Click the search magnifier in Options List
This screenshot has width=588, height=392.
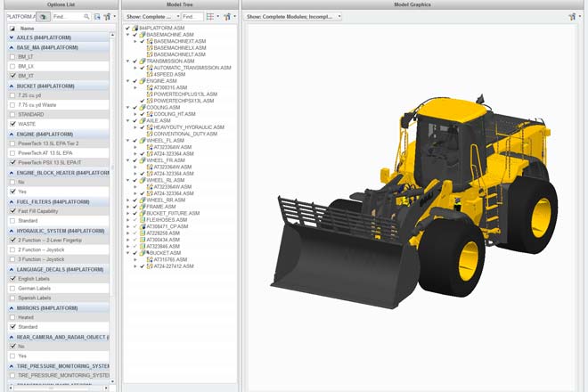(x=86, y=17)
